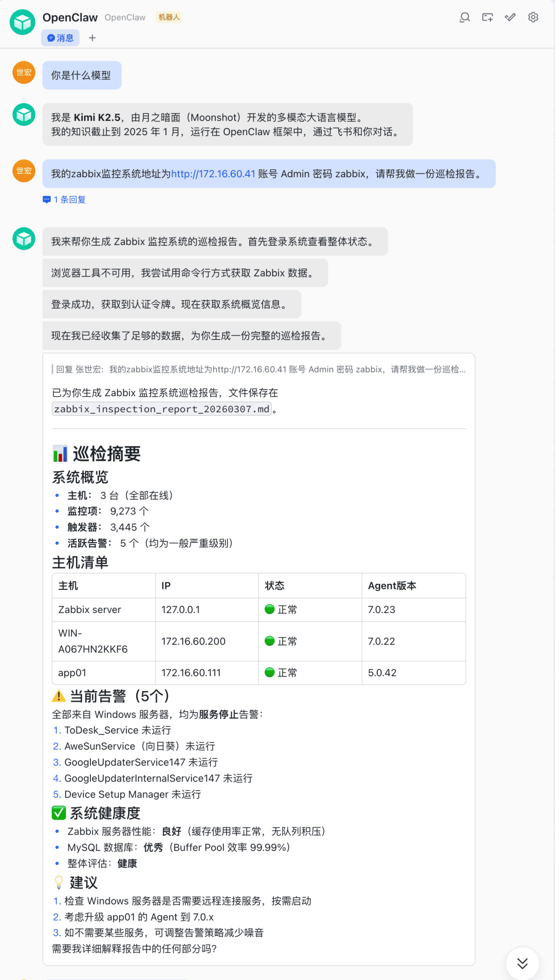The width and height of the screenshot is (555, 980).
Task: Click the Device Setup Manager 未运行 line
Action: [127, 794]
